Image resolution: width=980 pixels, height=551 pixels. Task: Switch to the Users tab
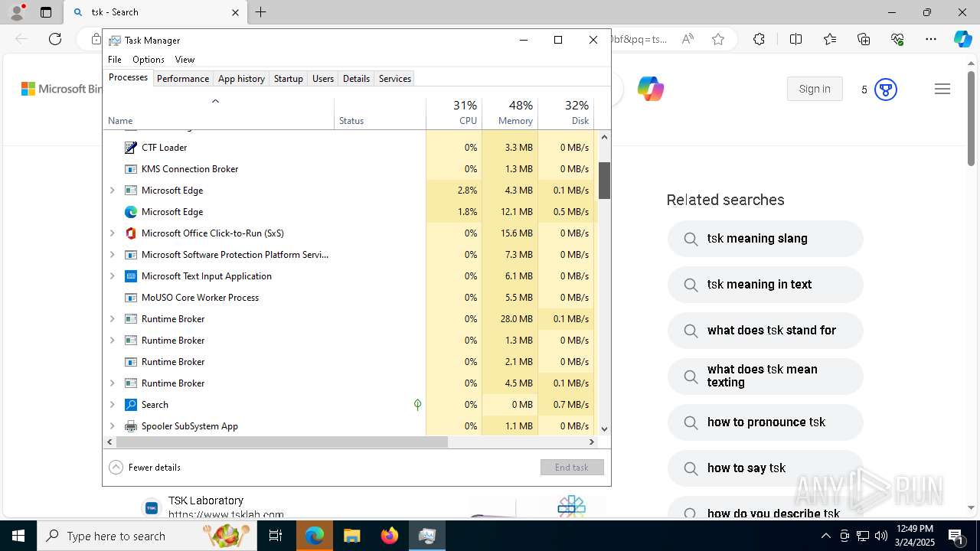[x=323, y=78]
